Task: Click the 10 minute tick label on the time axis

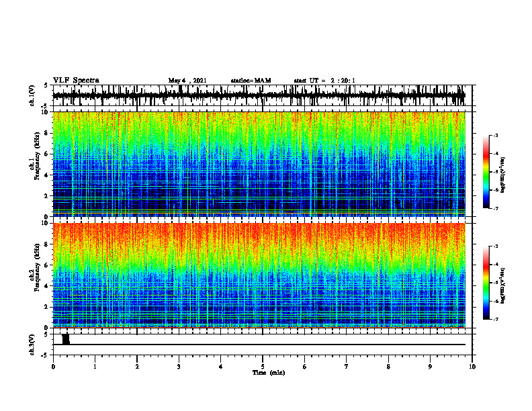Action: [x=472, y=367]
